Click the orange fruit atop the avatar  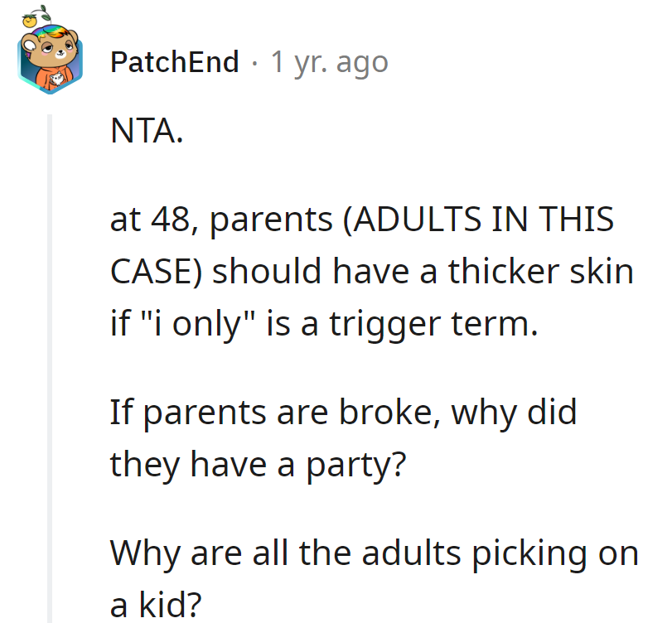30,17
